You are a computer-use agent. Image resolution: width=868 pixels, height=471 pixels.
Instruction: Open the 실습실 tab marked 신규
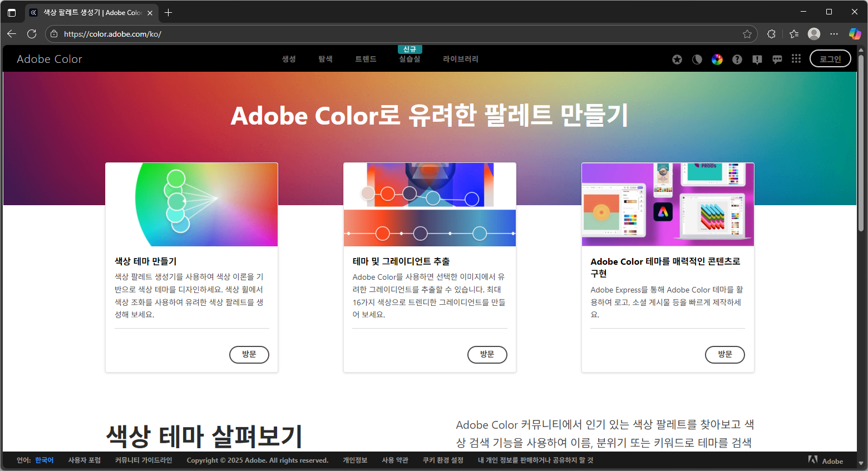[x=410, y=58]
